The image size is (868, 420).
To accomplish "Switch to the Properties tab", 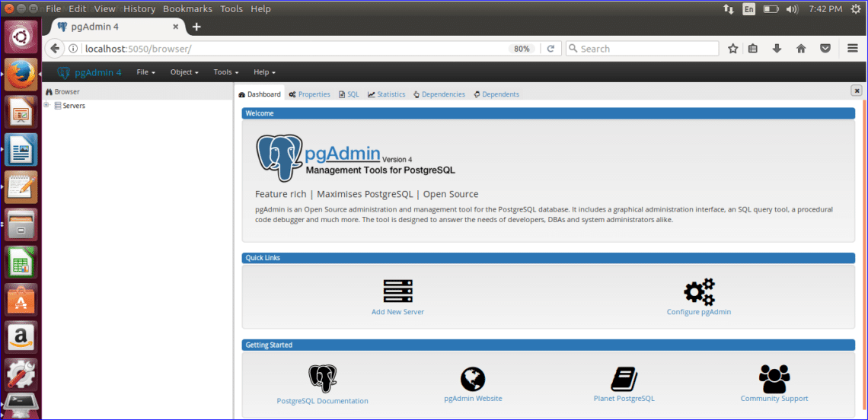I will point(310,94).
